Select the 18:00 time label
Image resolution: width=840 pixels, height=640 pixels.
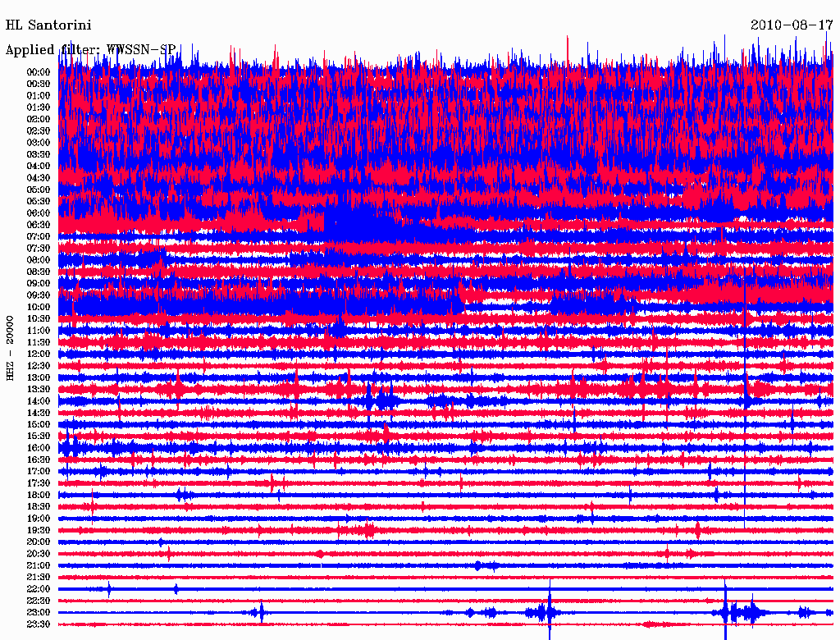tap(39, 496)
